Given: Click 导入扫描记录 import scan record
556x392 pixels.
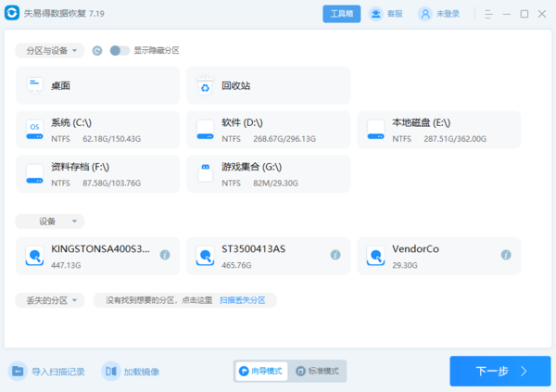Looking at the screenshot, I should [47, 372].
